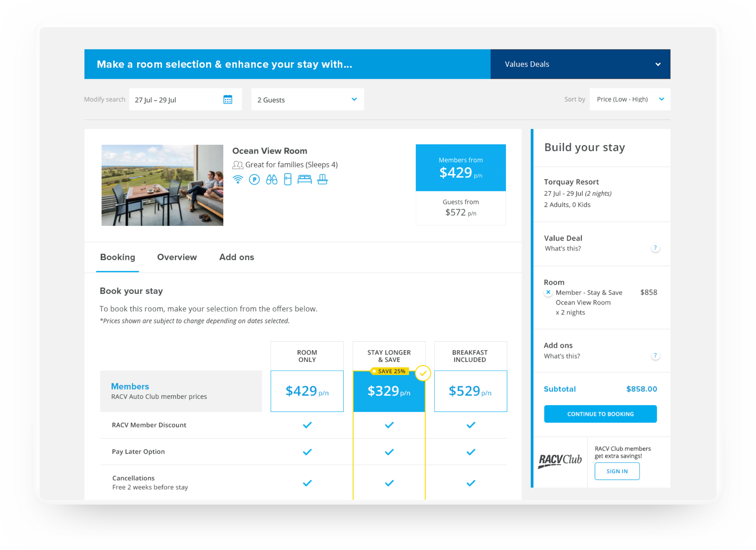Click the Sign In button
The height and width of the screenshot is (550, 756).
pos(617,471)
